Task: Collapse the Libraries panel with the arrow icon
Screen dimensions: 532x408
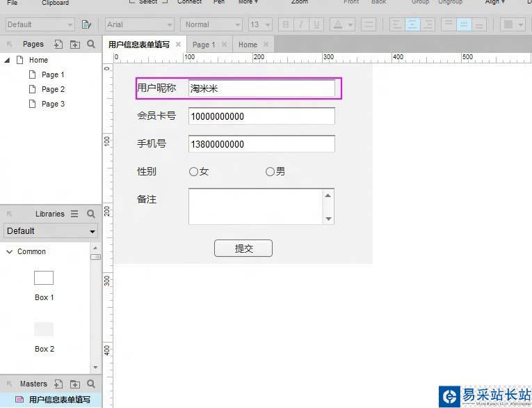Action: point(10,214)
